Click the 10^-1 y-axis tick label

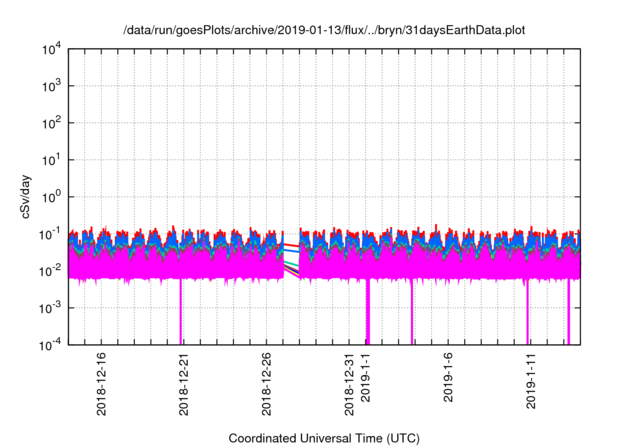51,234
